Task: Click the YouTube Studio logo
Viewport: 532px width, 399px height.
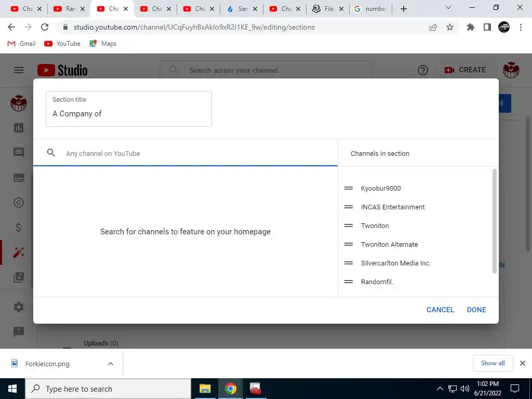Action: click(x=62, y=70)
